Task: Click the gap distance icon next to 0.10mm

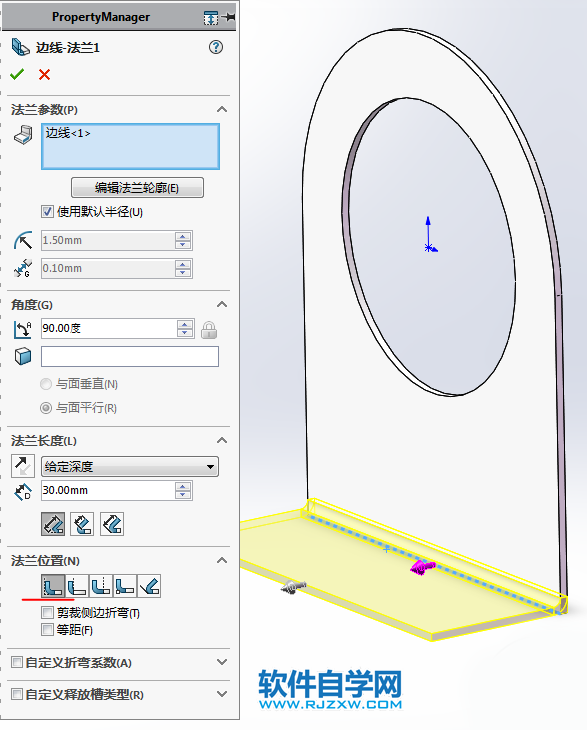Action: pos(23,268)
